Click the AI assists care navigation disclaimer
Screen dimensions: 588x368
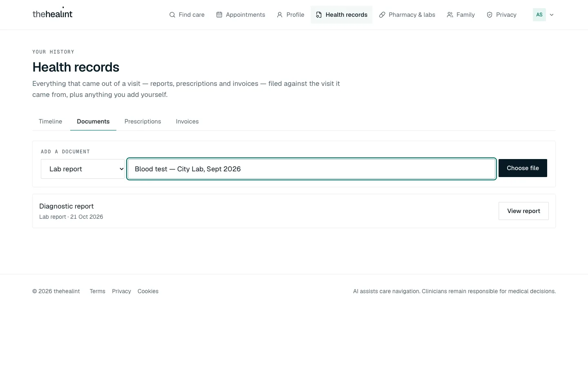[x=454, y=291]
